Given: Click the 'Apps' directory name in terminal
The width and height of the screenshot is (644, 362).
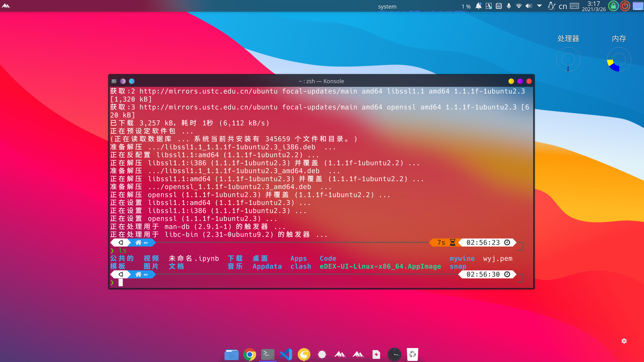Looking at the screenshot, I should point(299,259).
